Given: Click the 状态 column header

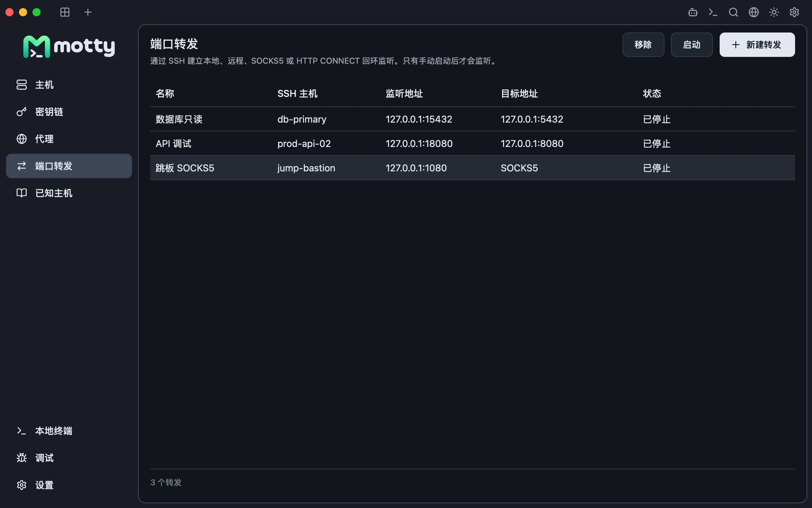Looking at the screenshot, I should [x=652, y=93].
